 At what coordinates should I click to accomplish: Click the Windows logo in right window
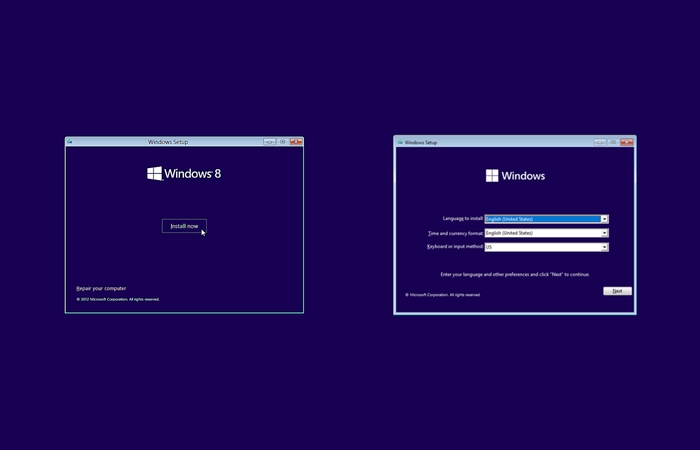515,176
